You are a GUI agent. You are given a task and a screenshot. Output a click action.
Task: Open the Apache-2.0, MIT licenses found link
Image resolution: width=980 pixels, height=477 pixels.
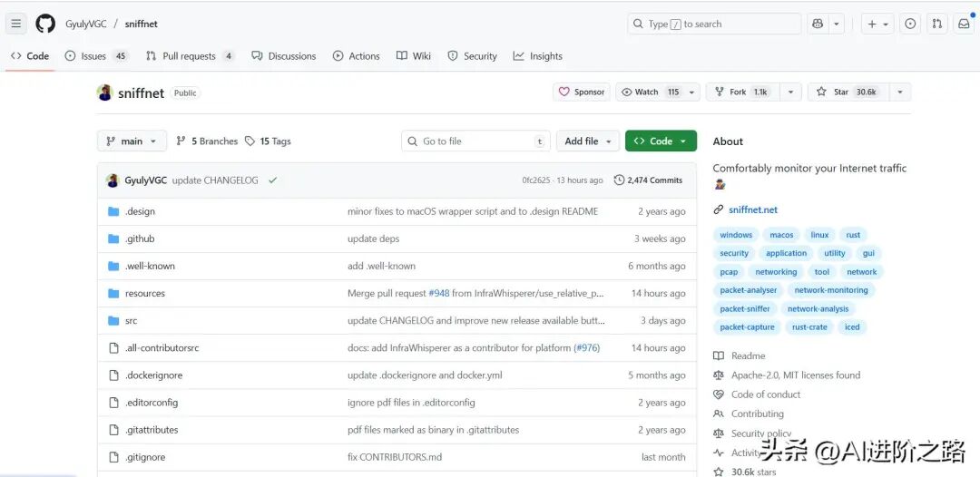click(x=796, y=375)
